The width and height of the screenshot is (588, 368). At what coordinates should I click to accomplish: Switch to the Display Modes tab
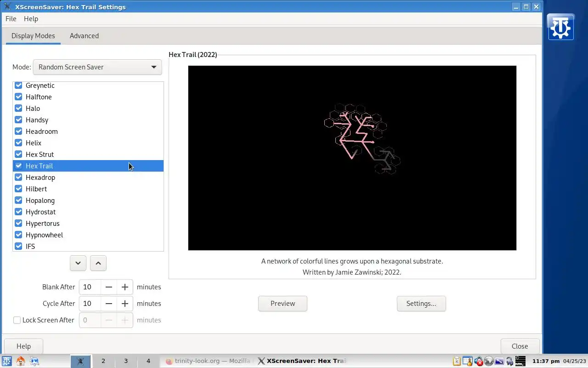click(33, 36)
